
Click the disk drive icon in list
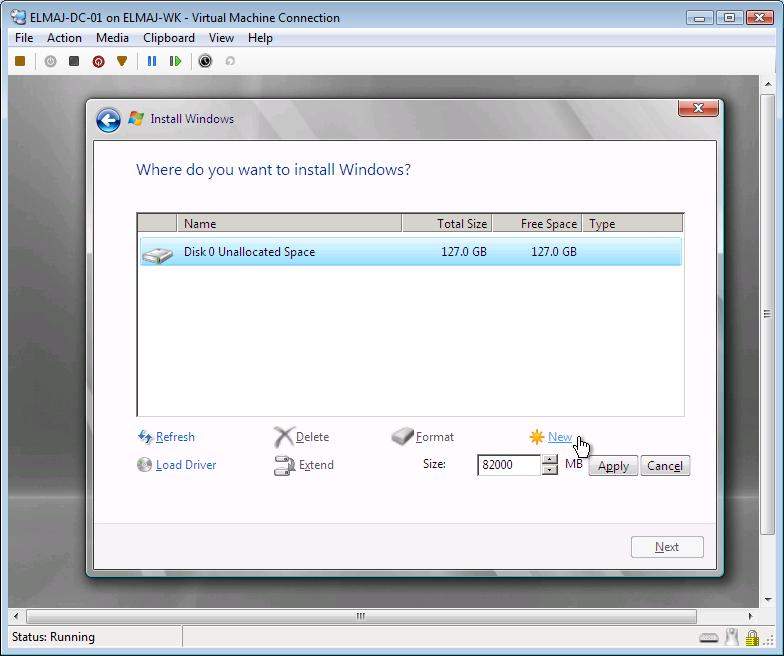tap(158, 254)
